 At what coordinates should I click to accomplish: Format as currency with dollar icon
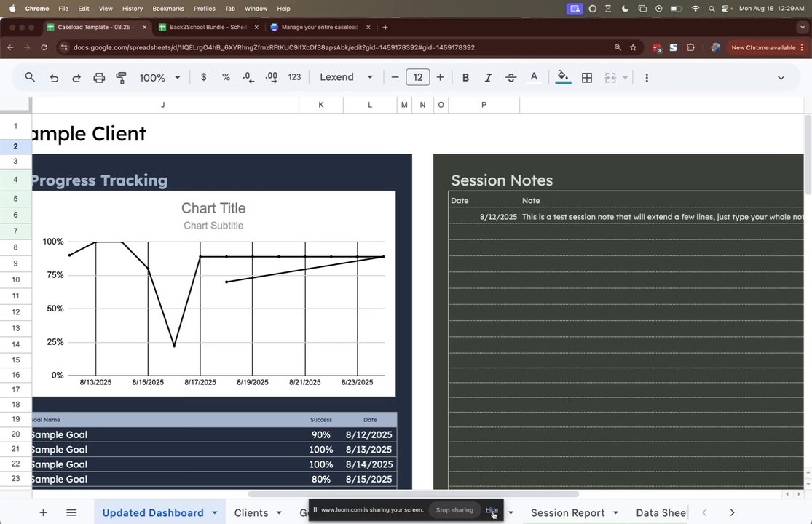203,77
